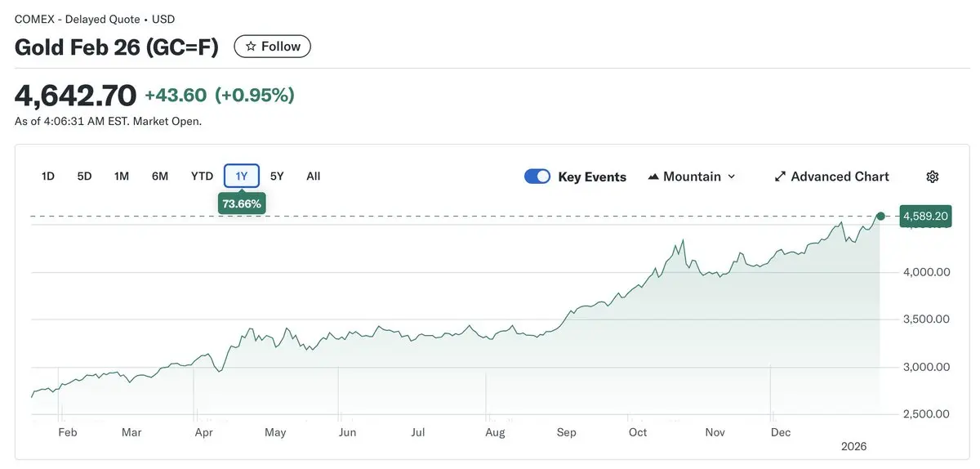Show the All time range
Viewport: 980px width, 469px height.
pyautogui.click(x=314, y=176)
